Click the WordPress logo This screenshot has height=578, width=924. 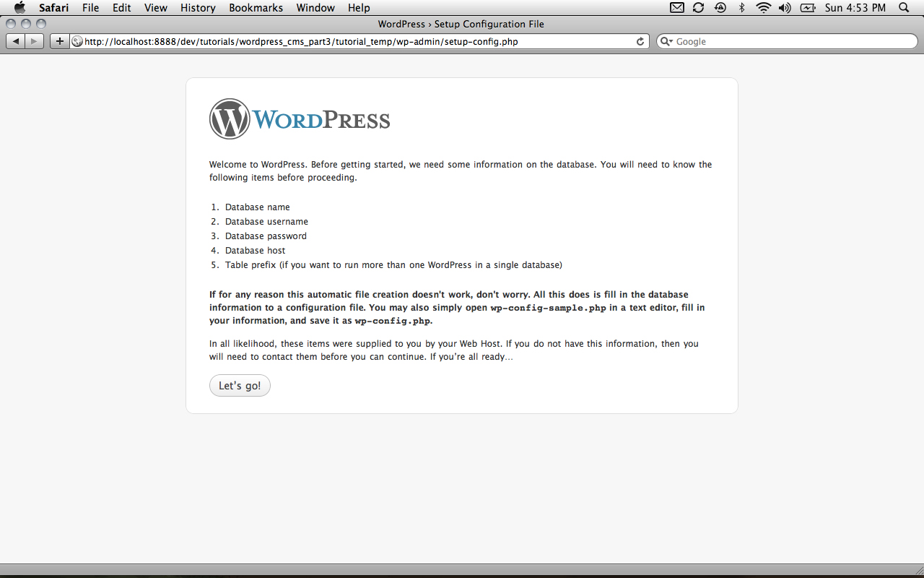300,119
